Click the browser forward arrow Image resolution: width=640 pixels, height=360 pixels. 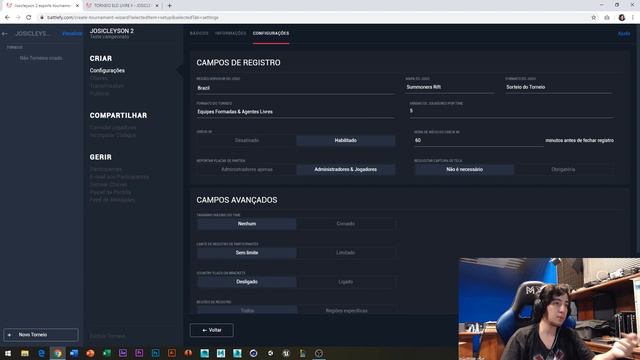click(x=18, y=18)
